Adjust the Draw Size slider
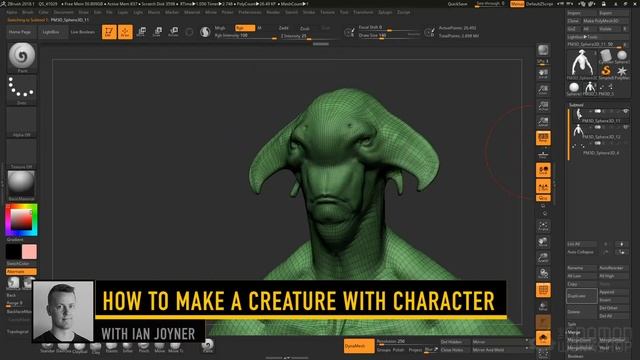640x360 pixels. [x=389, y=36]
